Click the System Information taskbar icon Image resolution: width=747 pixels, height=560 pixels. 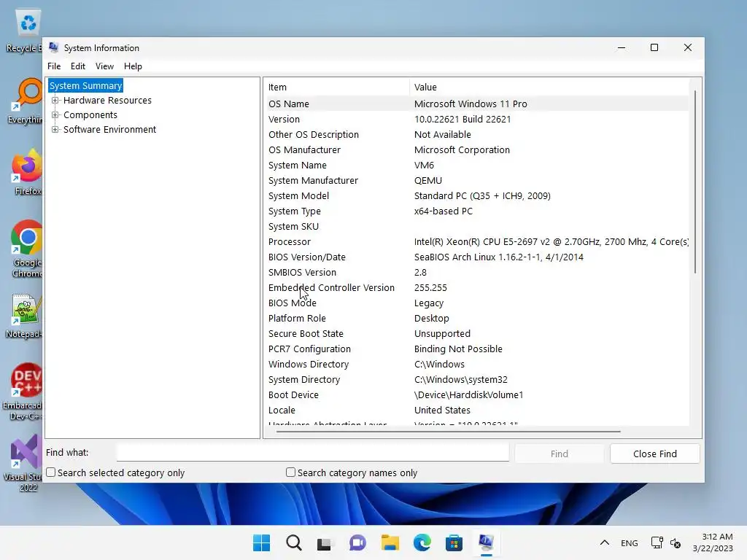point(486,542)
